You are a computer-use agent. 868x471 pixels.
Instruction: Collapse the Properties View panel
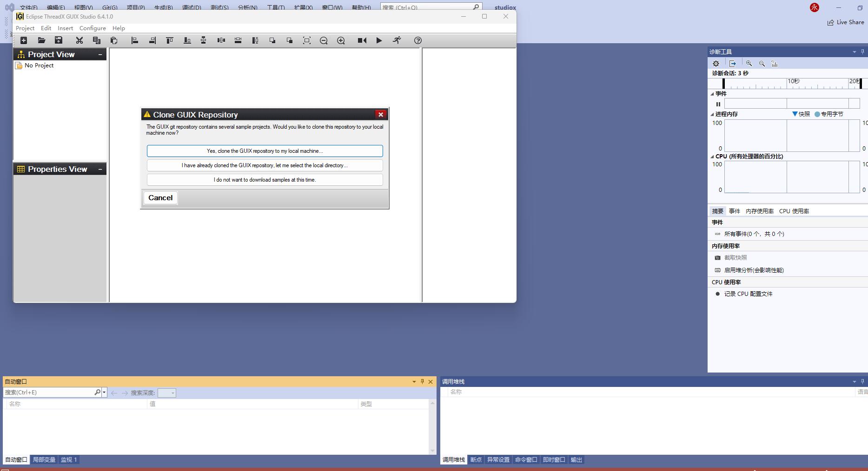coord(100,169)
